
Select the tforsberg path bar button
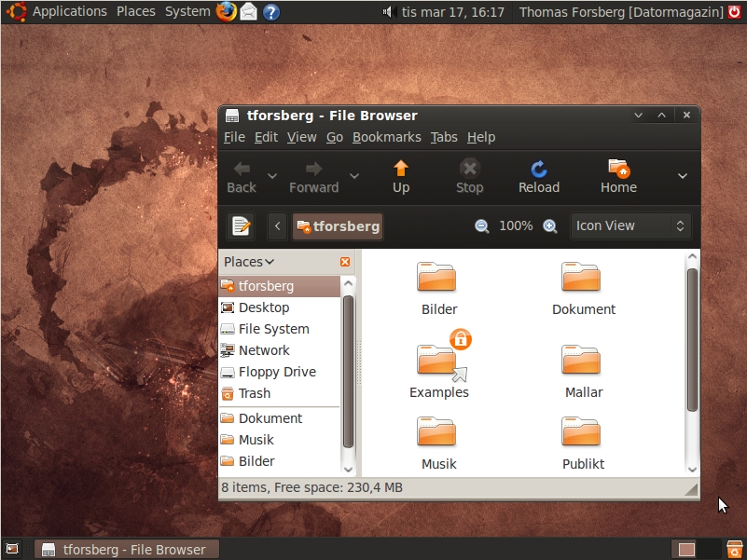click(x=338, y=226)
